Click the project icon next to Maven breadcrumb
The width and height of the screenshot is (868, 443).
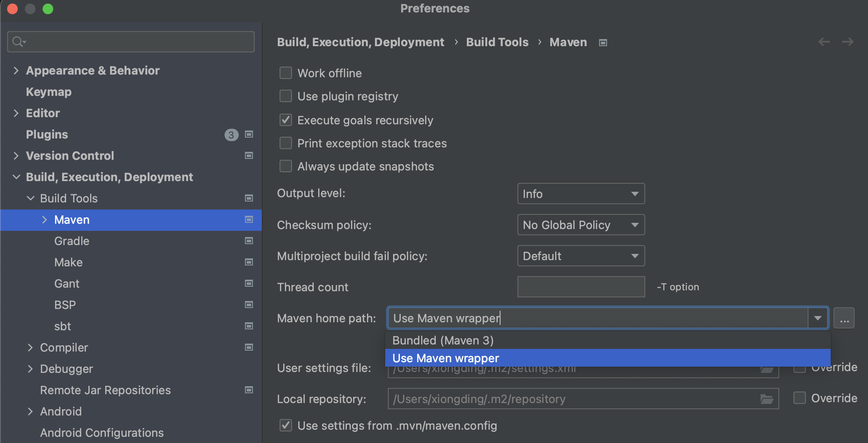tap(603, 43)
